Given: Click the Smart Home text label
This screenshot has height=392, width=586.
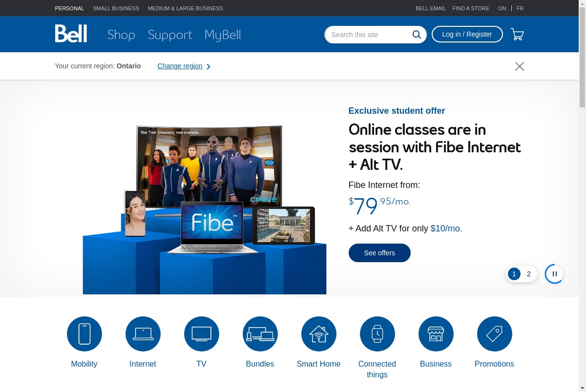Looking at the screenshot, I should [x=318, y=364].
